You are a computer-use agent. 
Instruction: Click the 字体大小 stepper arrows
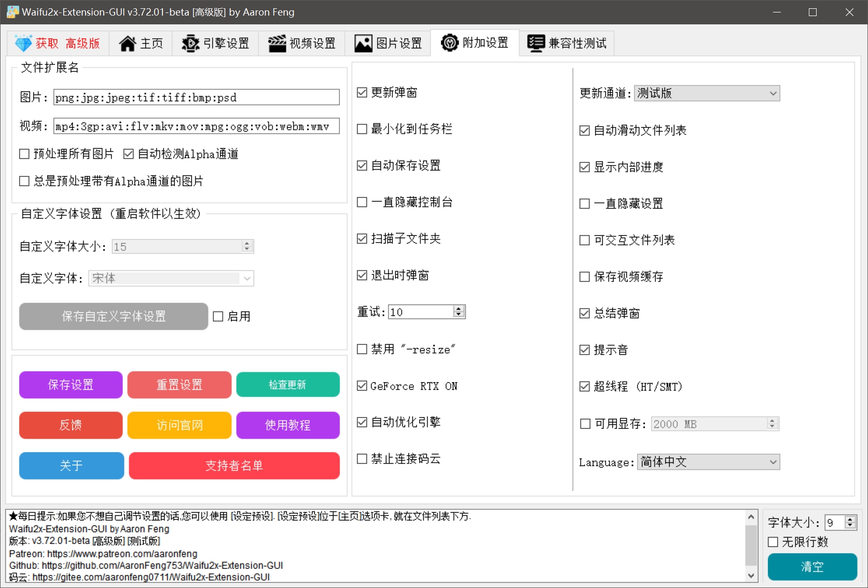tap(850, 523)
